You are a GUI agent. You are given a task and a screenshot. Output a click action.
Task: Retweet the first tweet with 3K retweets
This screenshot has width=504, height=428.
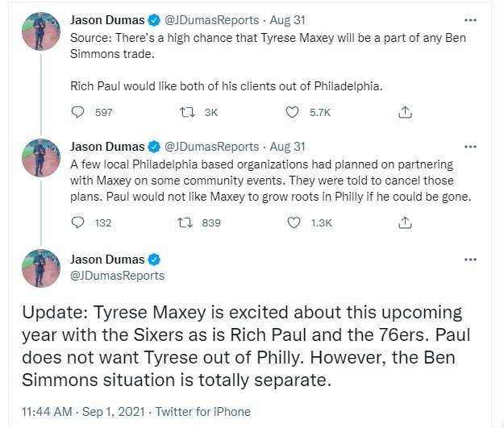pos(187,113)
